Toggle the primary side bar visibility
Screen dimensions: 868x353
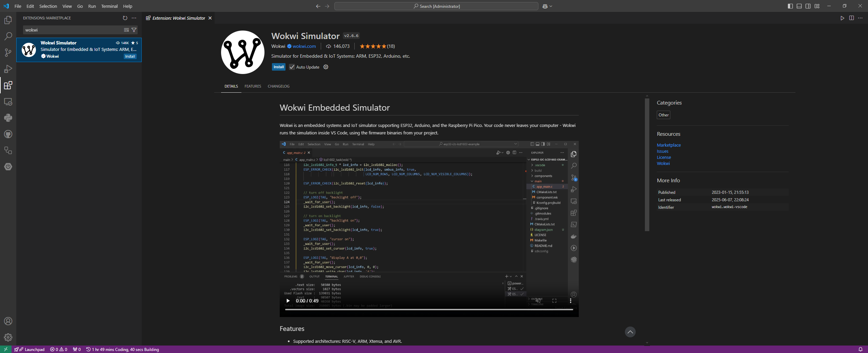(790, 6)
